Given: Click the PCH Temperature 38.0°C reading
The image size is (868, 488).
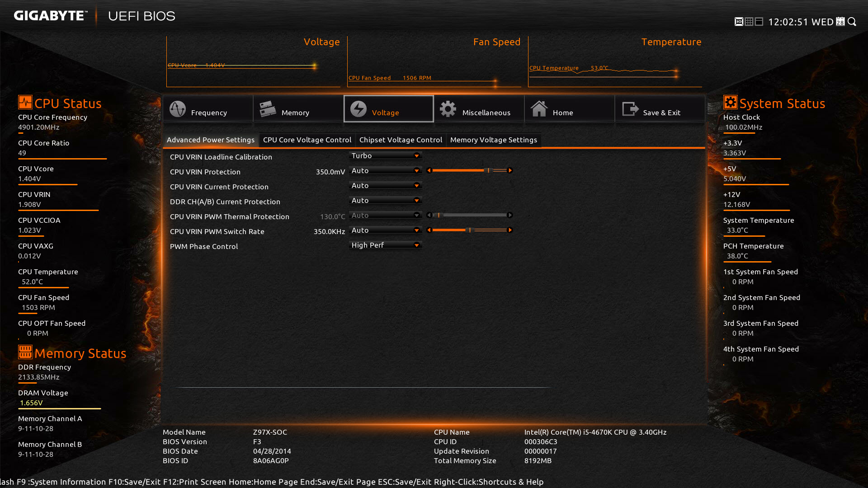Looking at the screenshot, I should [x=737, y=256].
